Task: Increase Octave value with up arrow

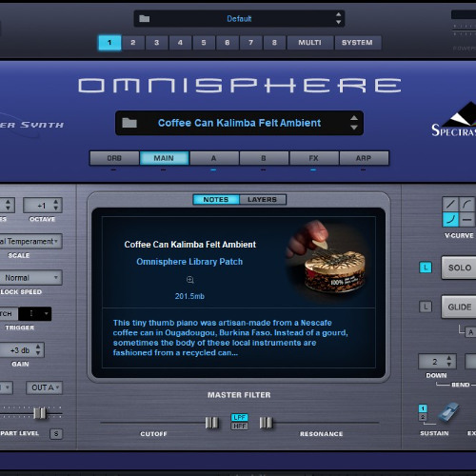Action: point(56,202)
